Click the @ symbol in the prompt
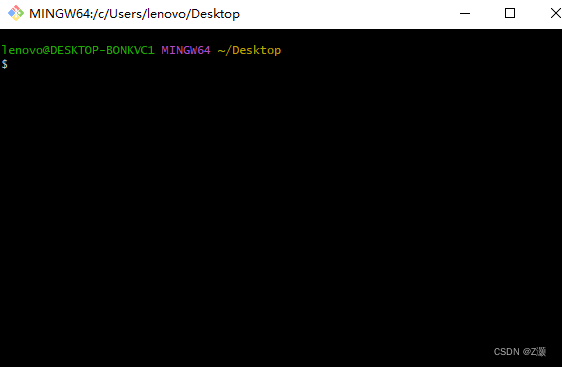The height and width of the screenshot is (367, 562). pos(46,50)
